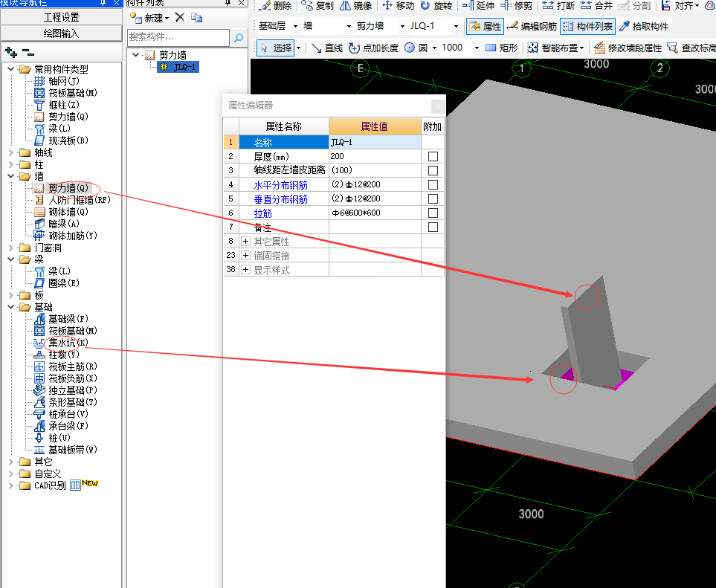Open the 基础层 floor dropdown

pos(295,27)
